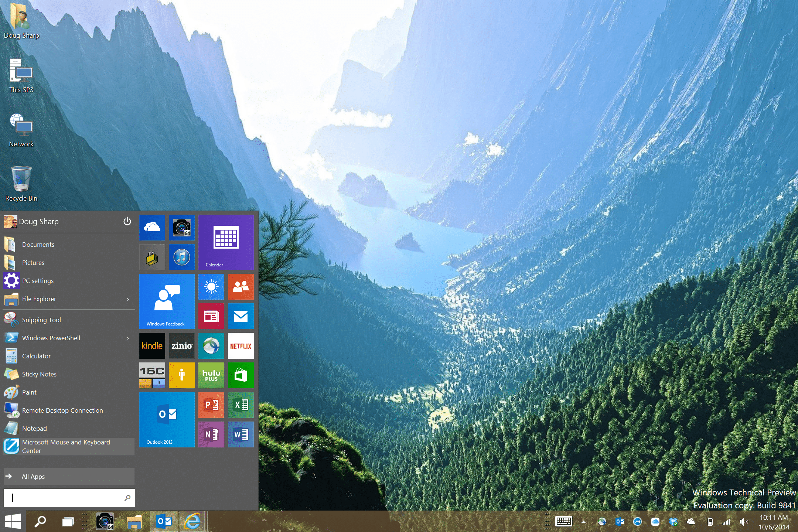The image size is (798, 532).
Task: Open Pictures from the Start menu
Action: (x=69, y=263)
